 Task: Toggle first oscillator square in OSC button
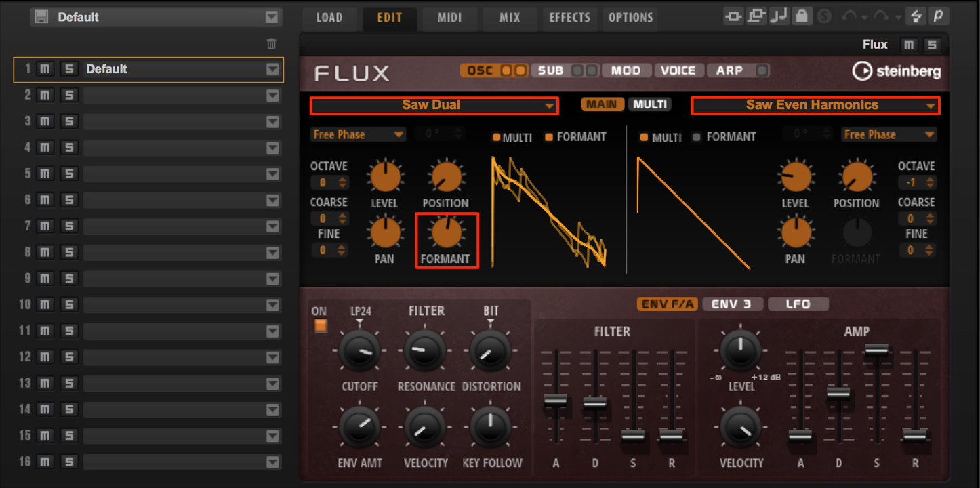click(506, 70)
